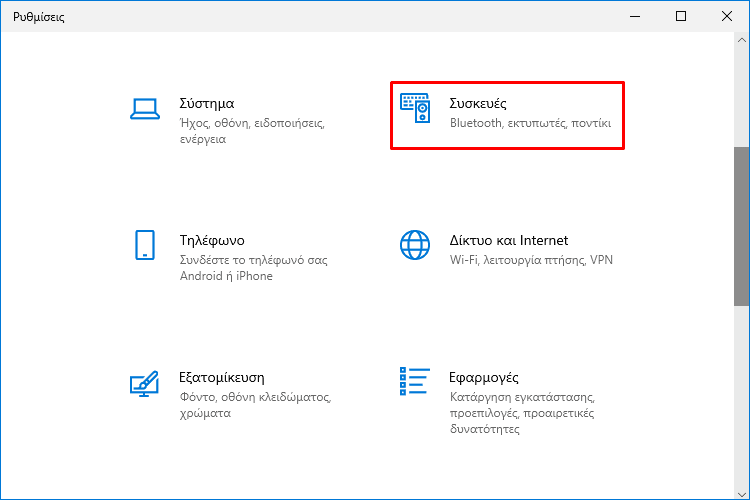The height and width of the screenshot is (500, 750).
Task: Select the Εξατομίκευση category title
Action: [221, 377]
